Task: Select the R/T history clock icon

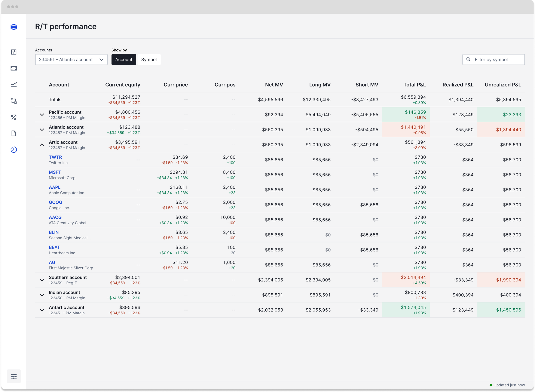Action: click(13, 150)
